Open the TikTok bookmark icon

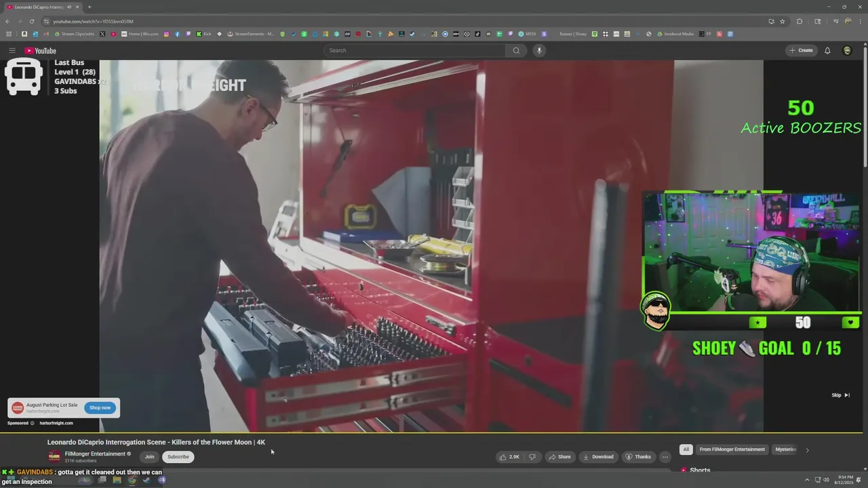tap(477, 34)
